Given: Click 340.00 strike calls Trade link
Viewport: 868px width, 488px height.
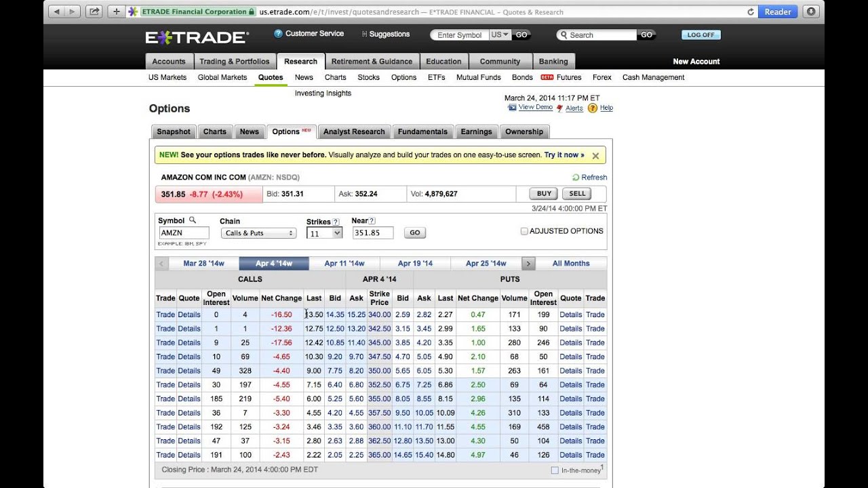Looking at the screenshot, I should tap(165, 314).
